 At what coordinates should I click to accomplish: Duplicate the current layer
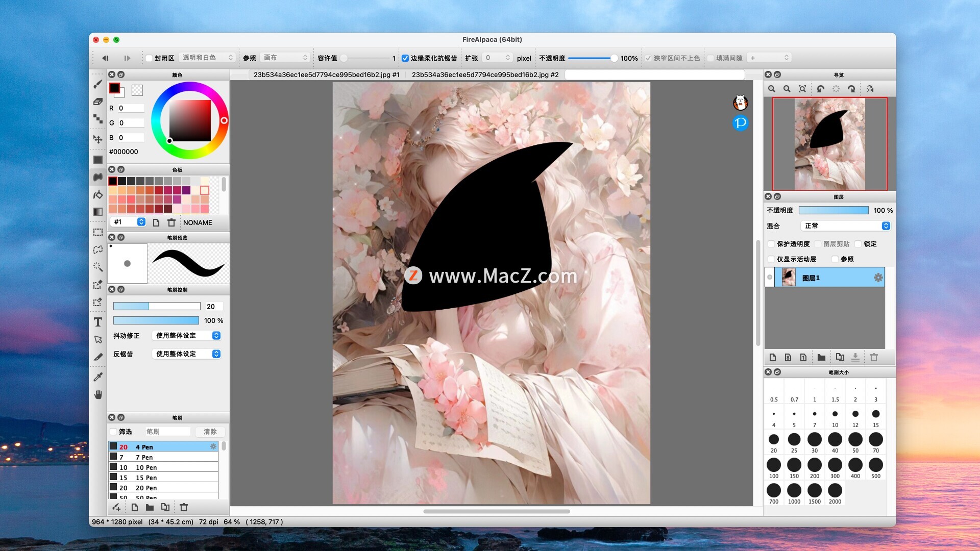click(840, 358)
